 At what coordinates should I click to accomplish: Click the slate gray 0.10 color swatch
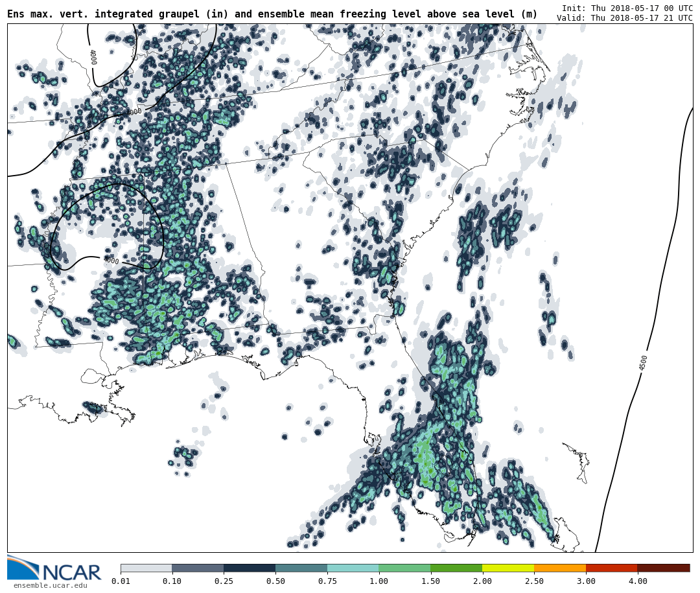click(198, 568)
